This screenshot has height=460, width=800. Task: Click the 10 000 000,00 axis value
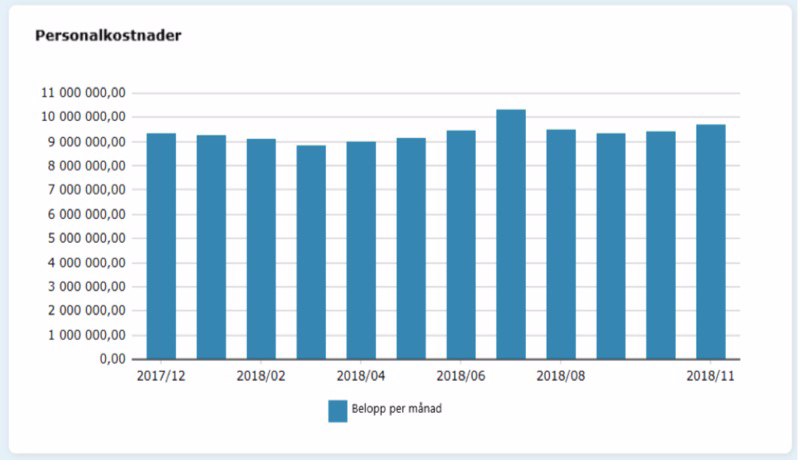(x=83, y=117)
